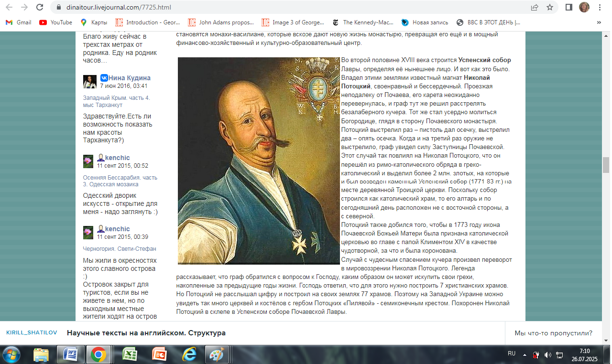
Task: Open the Черногория. Свети-Стефан post link
Action: point(120,249)
